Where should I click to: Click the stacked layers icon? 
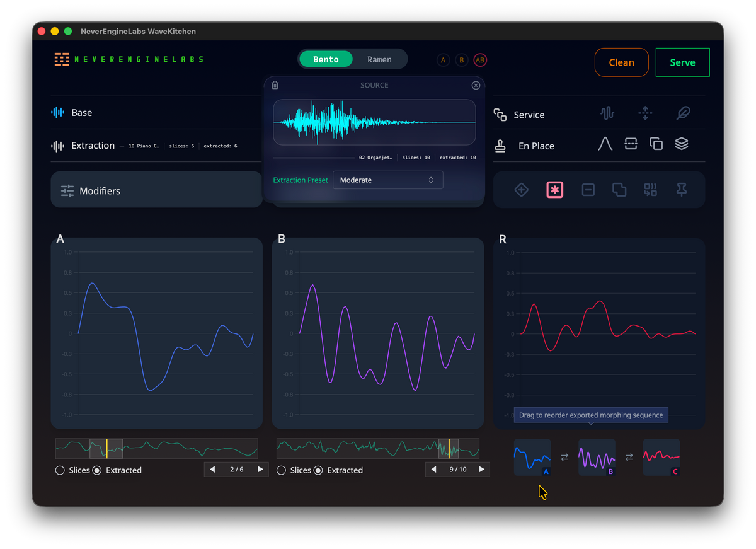(681, 144)
